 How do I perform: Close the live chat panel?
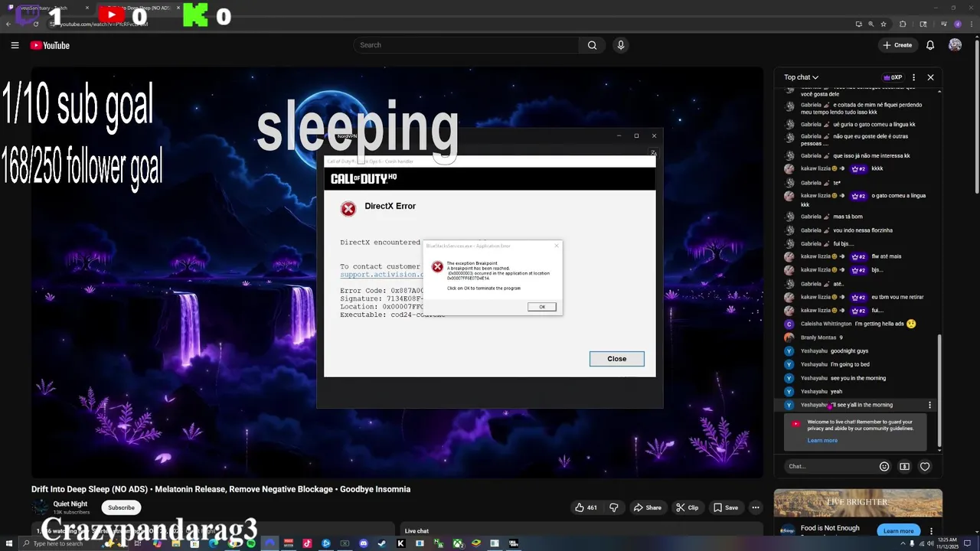(x=930, y=77)
